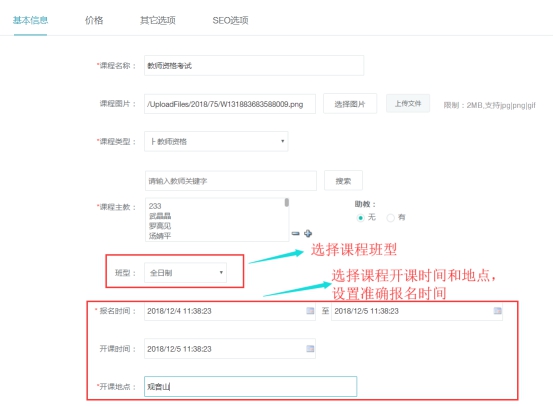Open the 班型 dropdown showing 全日制

coord(185,272)
